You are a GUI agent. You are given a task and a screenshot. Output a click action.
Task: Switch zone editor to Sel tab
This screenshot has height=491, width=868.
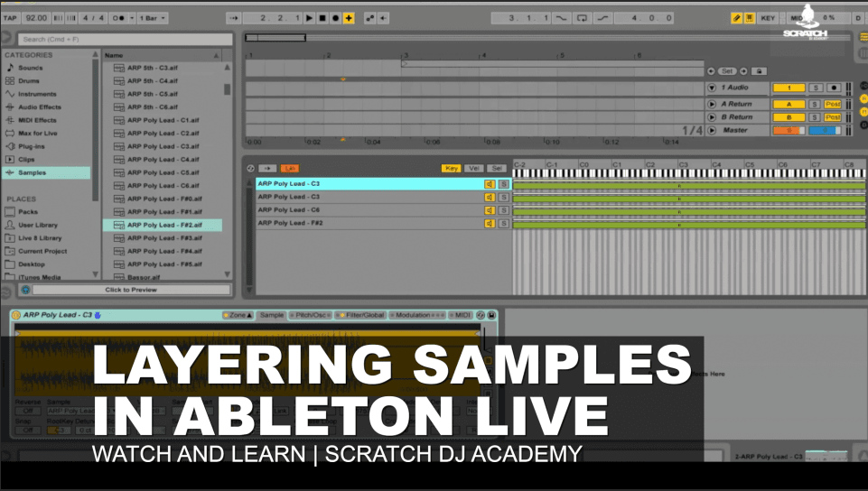(x=497, y=168)
